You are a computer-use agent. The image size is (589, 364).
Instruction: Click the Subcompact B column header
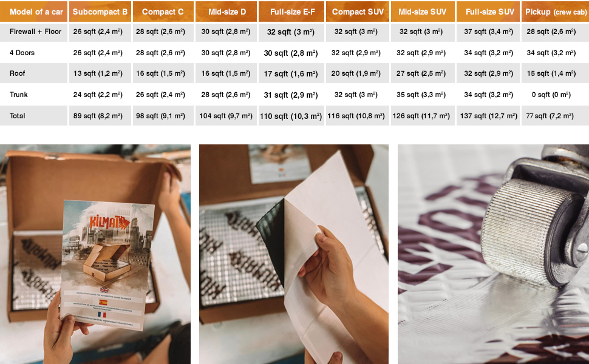[100, 12]
